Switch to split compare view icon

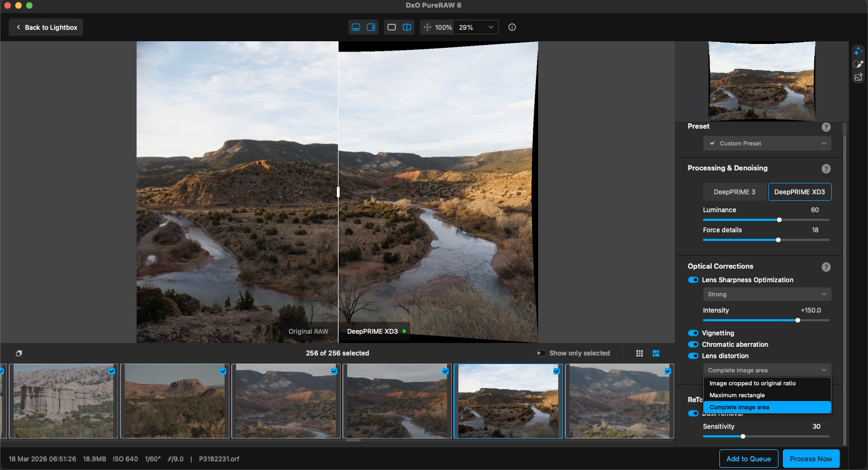(407, 27)
